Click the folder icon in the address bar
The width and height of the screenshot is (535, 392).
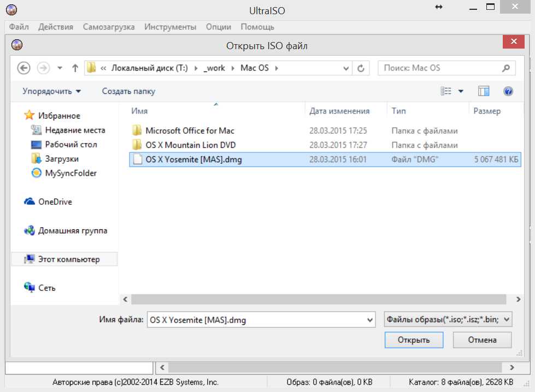[91, 68]
